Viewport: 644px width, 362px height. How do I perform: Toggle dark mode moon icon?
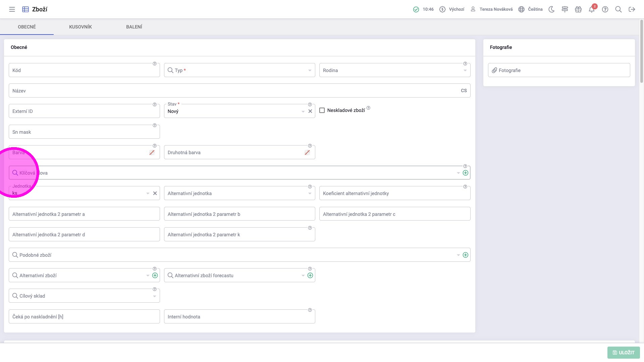[x=551, y=9]
